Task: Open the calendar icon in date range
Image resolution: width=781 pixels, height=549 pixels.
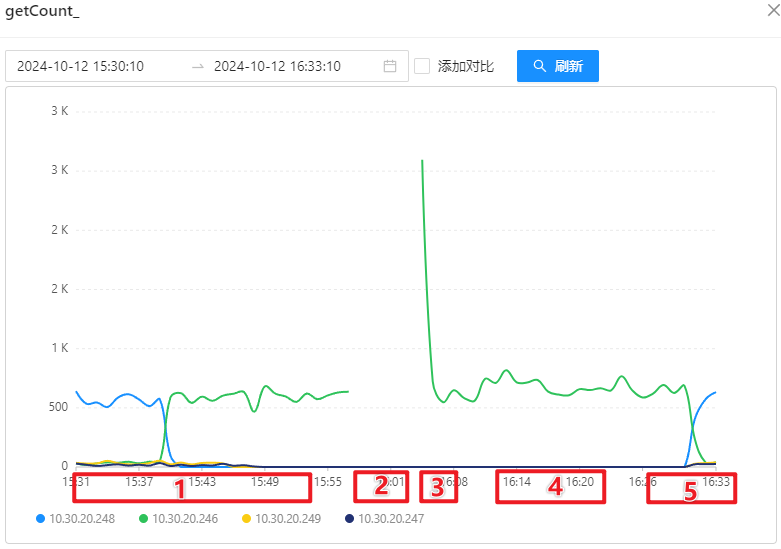Action: [x=390, y=66]
